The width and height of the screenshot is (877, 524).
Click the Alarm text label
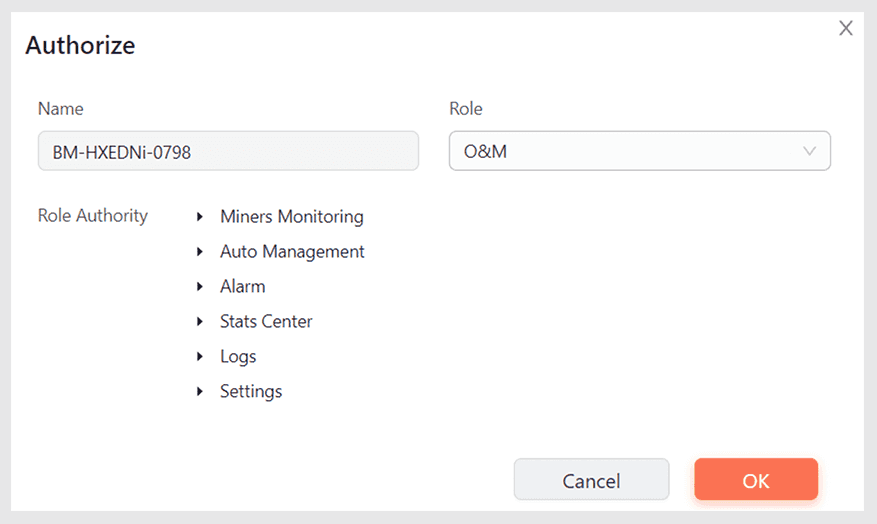(243, 287)
